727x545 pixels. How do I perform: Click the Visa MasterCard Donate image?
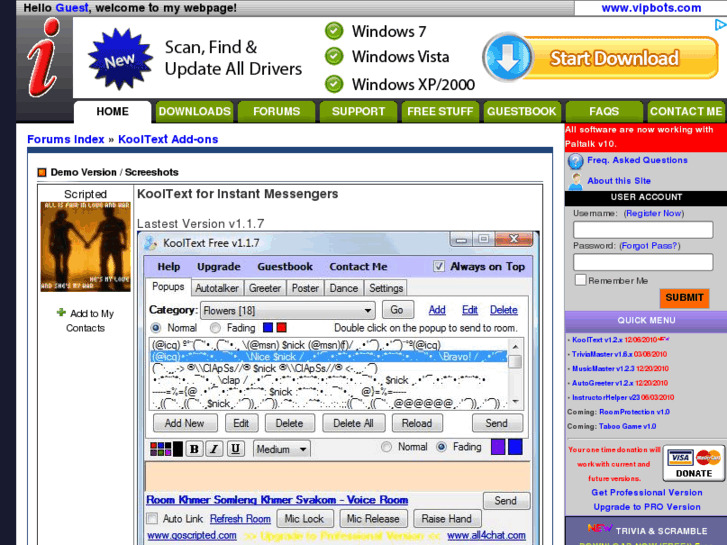click(x=694, y=463)
